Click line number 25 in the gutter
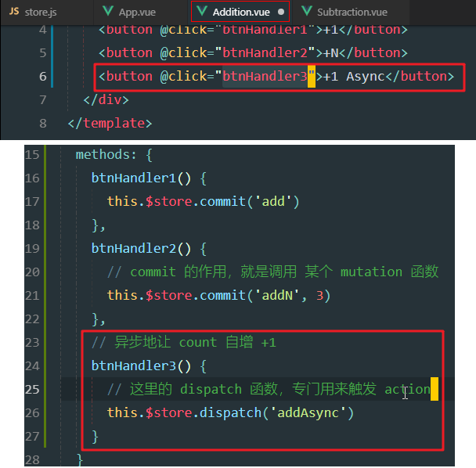The width and height of the screenshot is (476, 468). [x=32, y=389]
